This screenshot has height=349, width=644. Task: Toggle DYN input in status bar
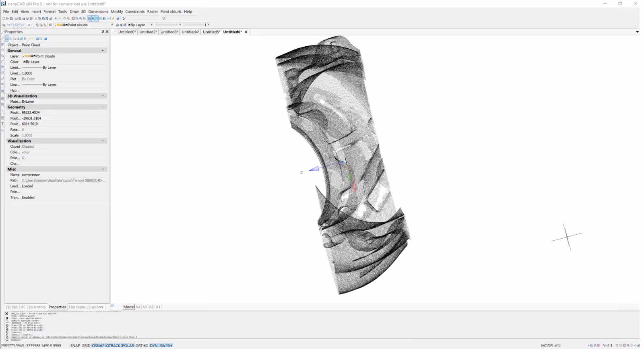click(154, 345)
